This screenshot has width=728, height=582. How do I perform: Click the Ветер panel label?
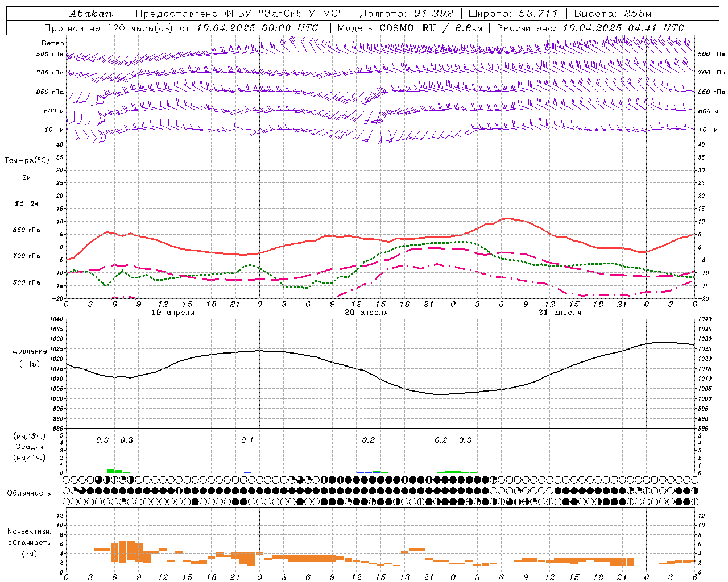coord(53,43)
